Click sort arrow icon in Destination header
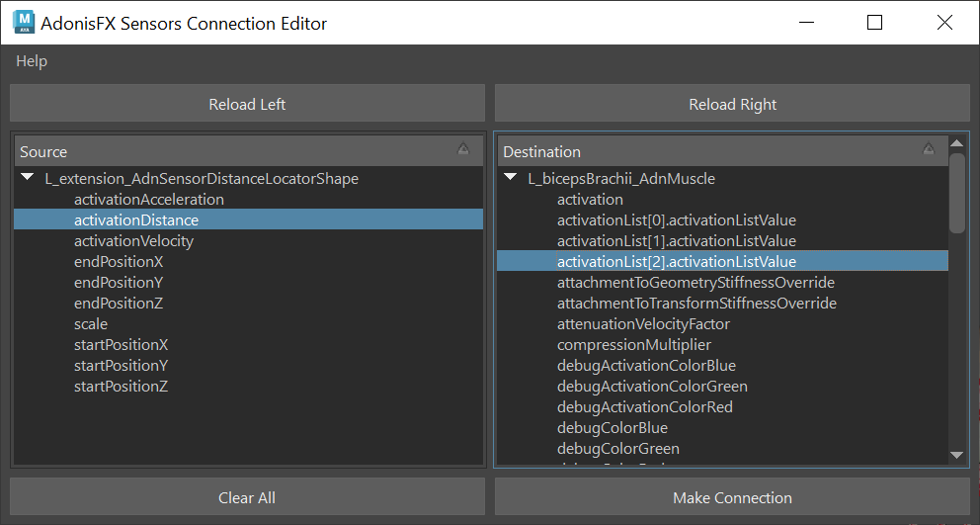980x525 pixels. tap(928, 149)
